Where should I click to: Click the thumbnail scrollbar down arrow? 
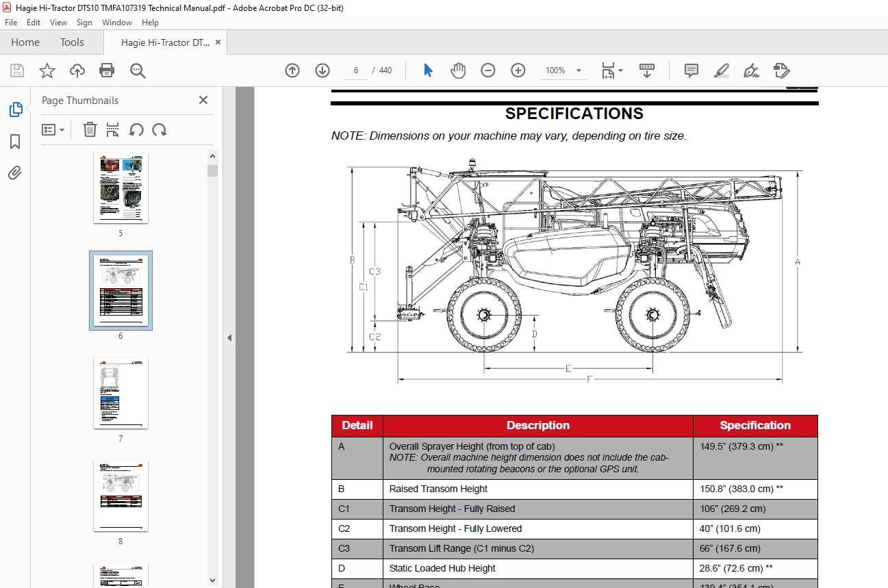pyautogui.click(x=212, y=580)
